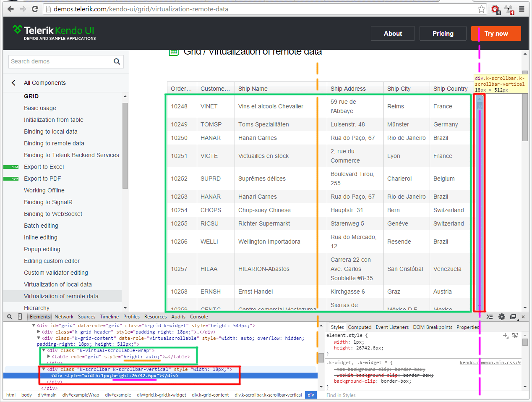The image size is (532, 402).
Task: Collapse the k-grid-content DOM node
Action: pos(39,338)
